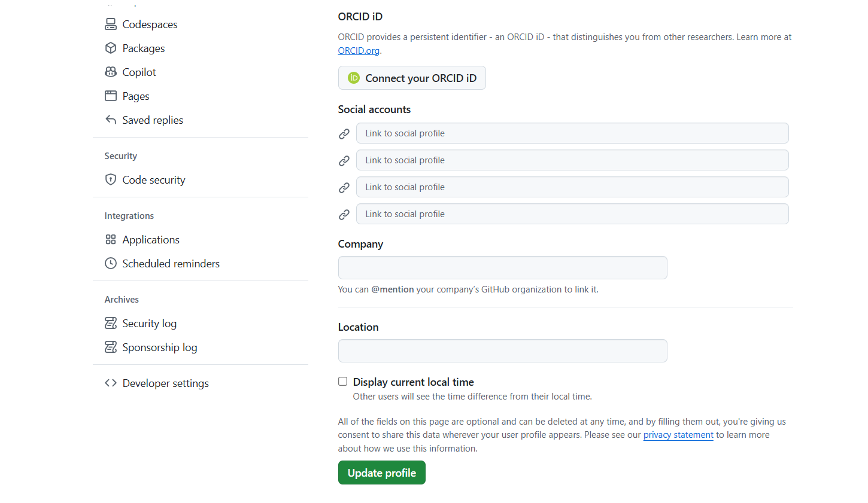Click link icon beside fourth social profile field
The width and height of the screenshot is (868, 503).
click(344, 215)
